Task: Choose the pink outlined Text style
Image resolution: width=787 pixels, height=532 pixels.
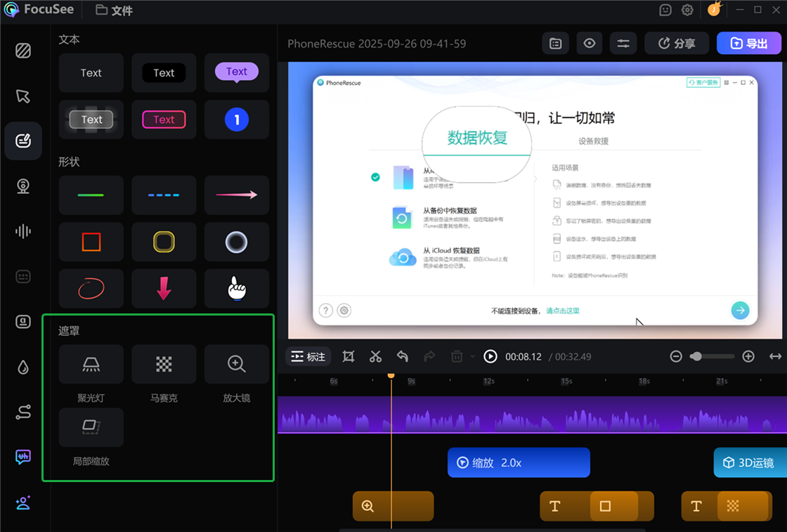Action: pyautogui.click(x=164, y=119)
